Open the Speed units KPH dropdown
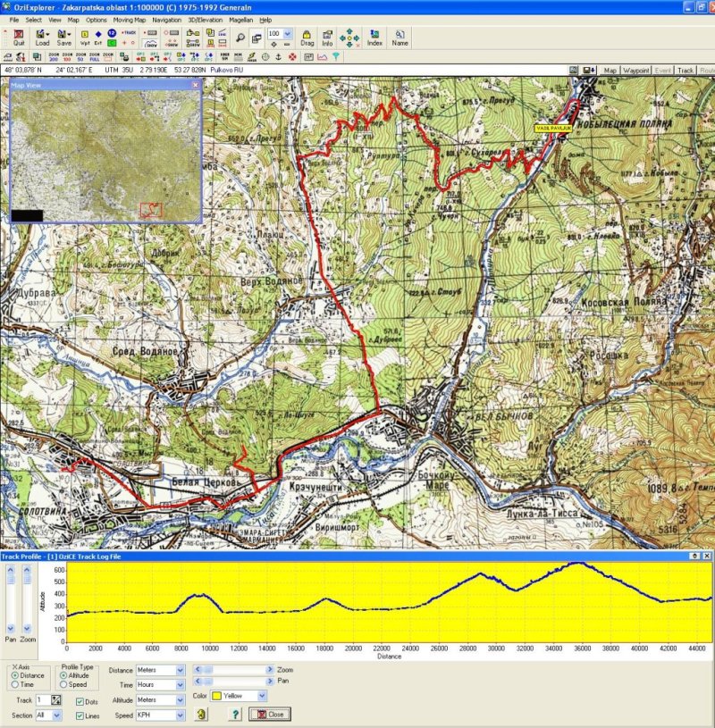 (x=181, y=715)
